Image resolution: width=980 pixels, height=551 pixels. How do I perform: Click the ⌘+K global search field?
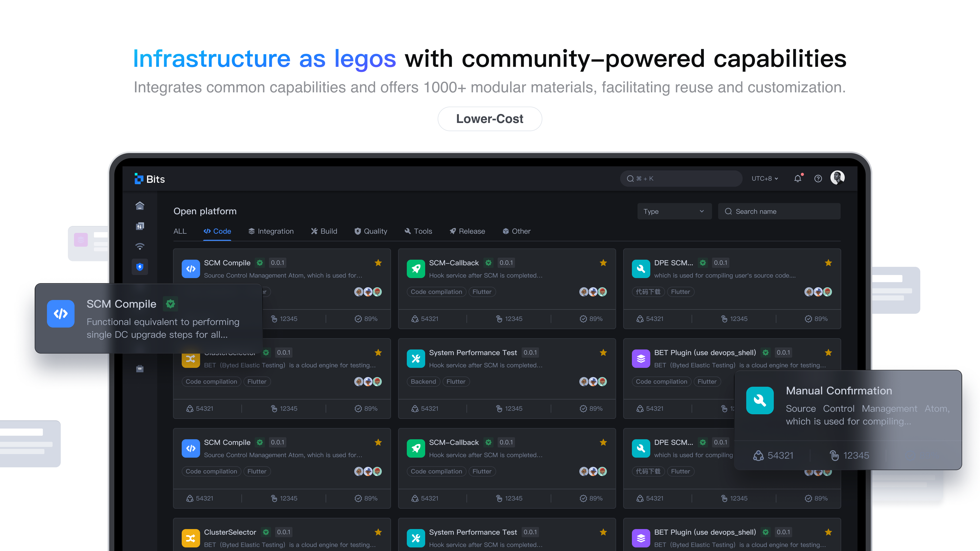(x=681, y=178)
